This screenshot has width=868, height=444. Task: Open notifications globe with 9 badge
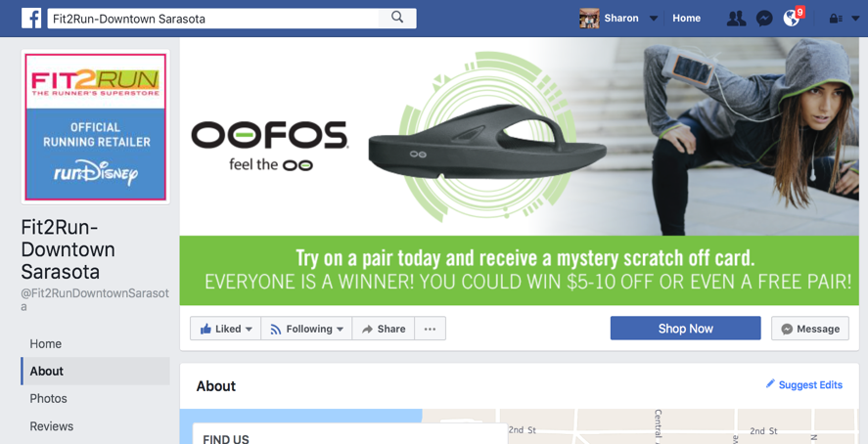(793, 19)
